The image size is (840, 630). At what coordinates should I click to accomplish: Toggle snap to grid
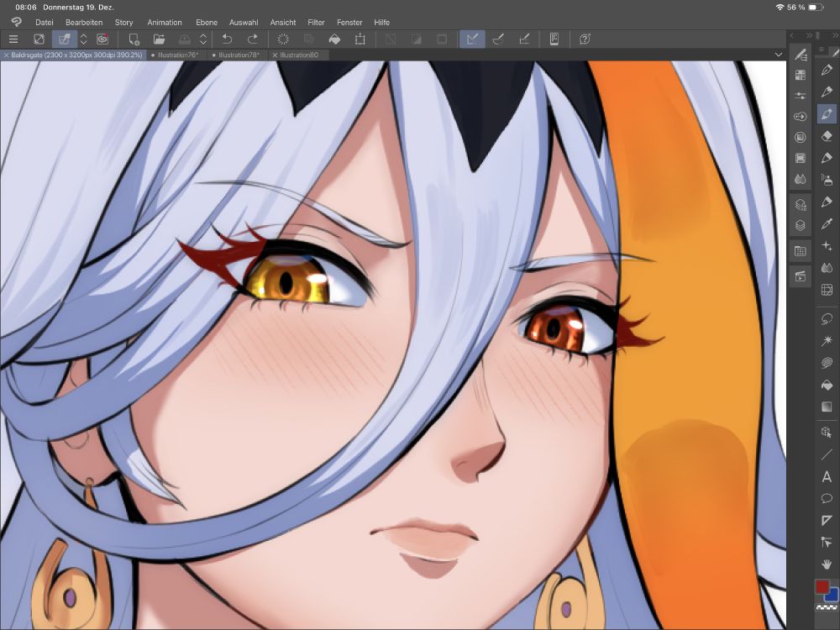(524, 39)
